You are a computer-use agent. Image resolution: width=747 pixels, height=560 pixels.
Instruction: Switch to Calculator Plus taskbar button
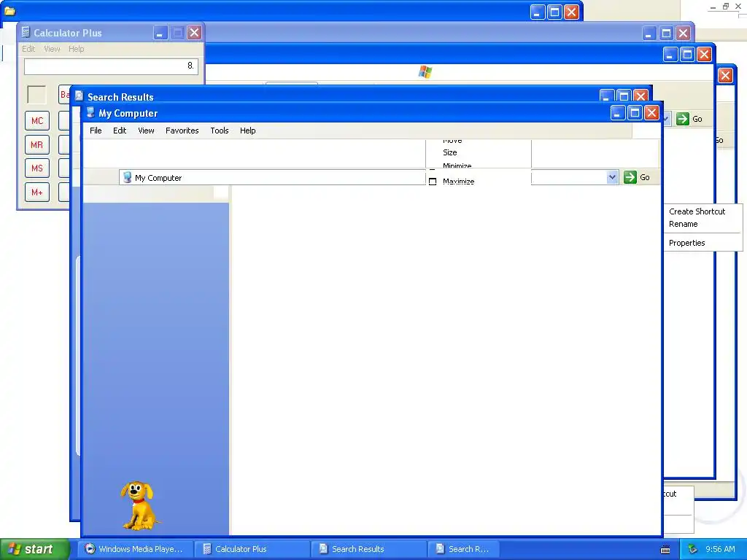point(252,549)
